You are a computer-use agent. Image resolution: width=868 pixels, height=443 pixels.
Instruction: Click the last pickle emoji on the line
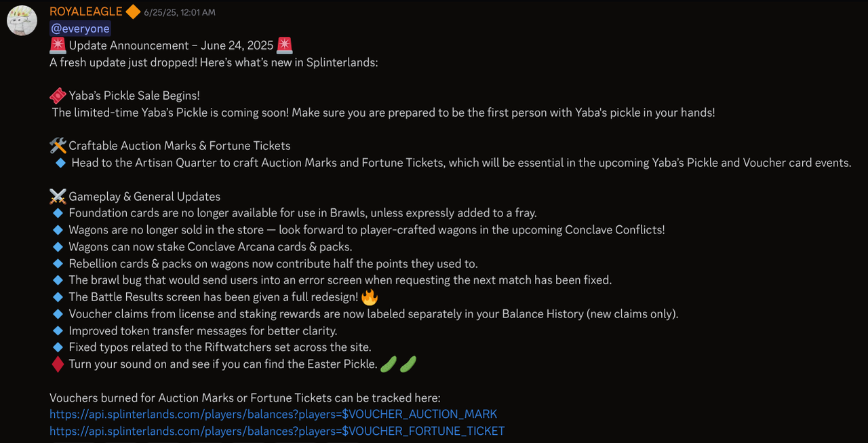pyautogui.click(x=408, y=364)
